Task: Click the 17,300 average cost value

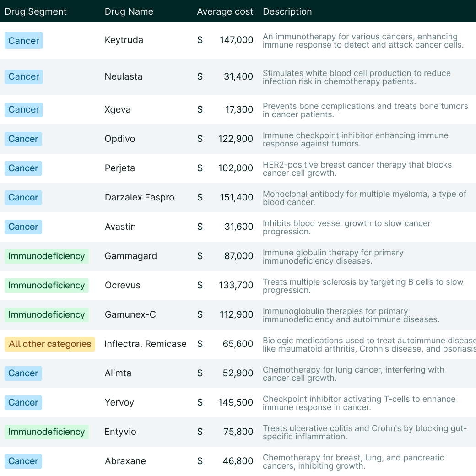Action: [x=239, y=109]
